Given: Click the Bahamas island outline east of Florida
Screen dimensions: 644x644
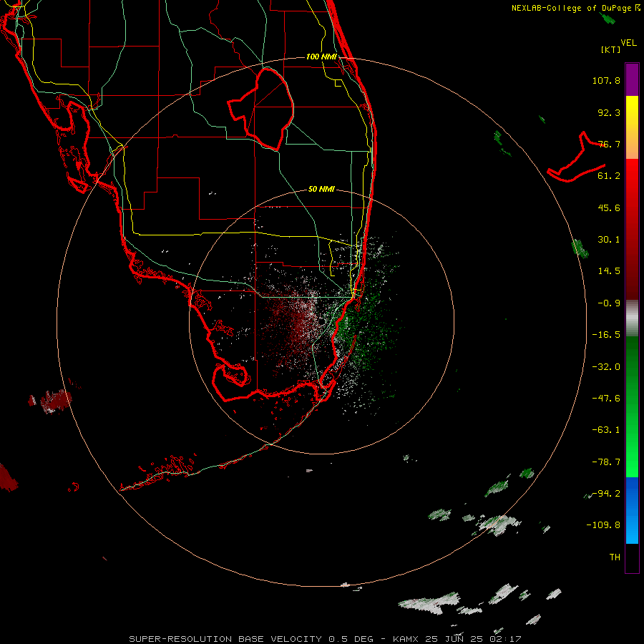Looking at the screenshot, I should tap(576, 157).
